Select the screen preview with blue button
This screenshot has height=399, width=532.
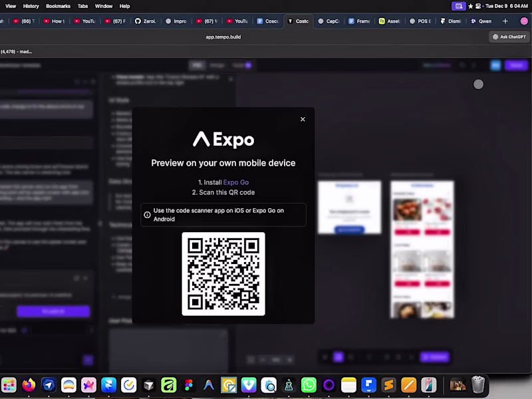(x=350, y=207)
